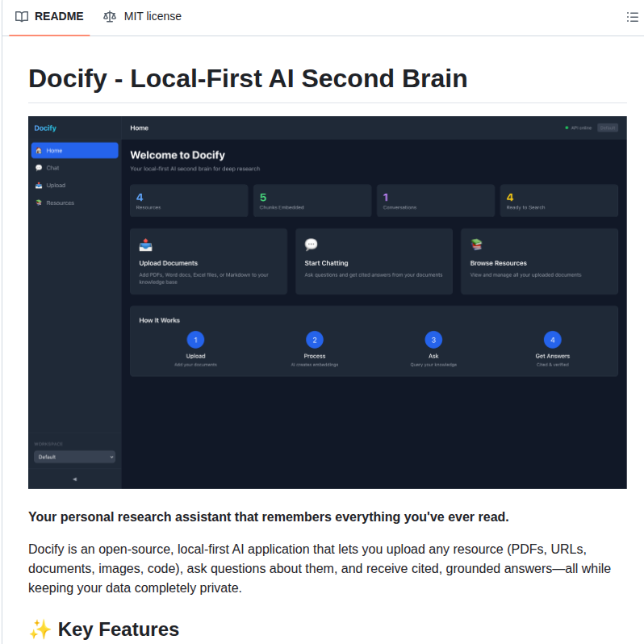Image resolution: width=644 pixels, height=644 pixels.
Task: Open the Start Chatting card
Action: coord(374,261)
